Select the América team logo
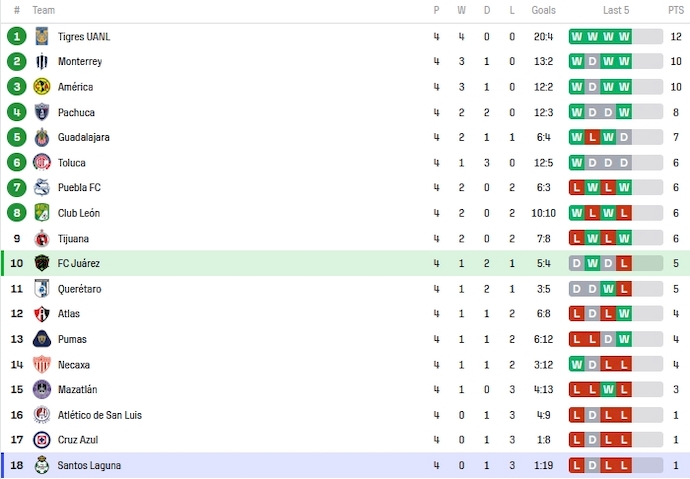Image resolution: width=690 pixels, height=479 pixels. tap(42, 87)
